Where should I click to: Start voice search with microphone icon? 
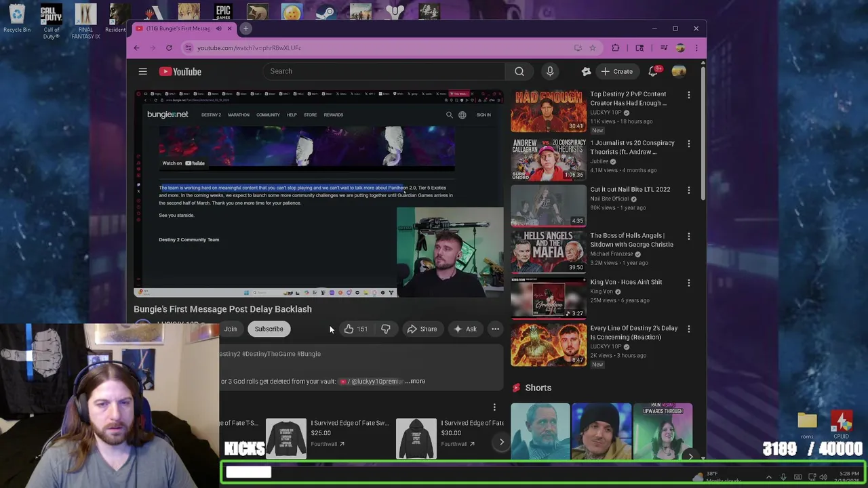click(550, 71)
